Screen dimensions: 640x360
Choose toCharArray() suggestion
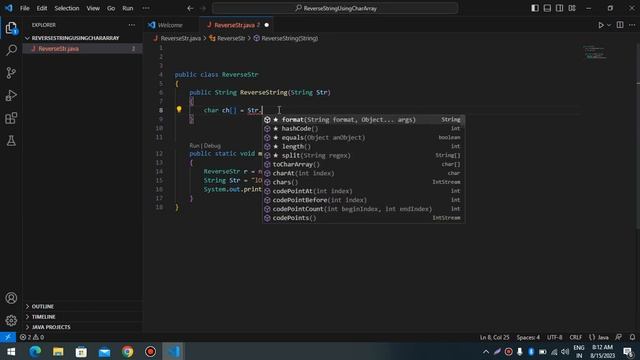(363, 164)
